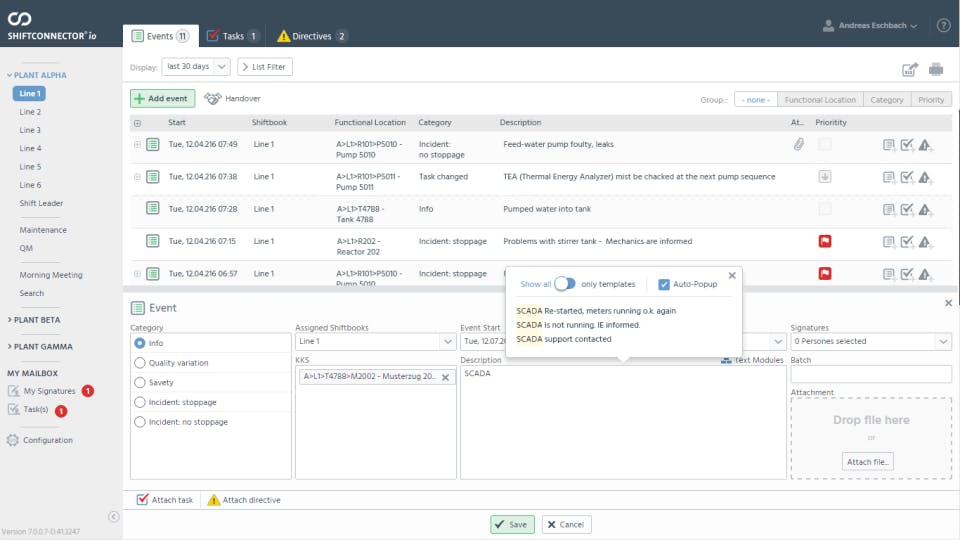Switch to the Tasks tab
This screenshot has width=960, height=540.
coord(232,36)
